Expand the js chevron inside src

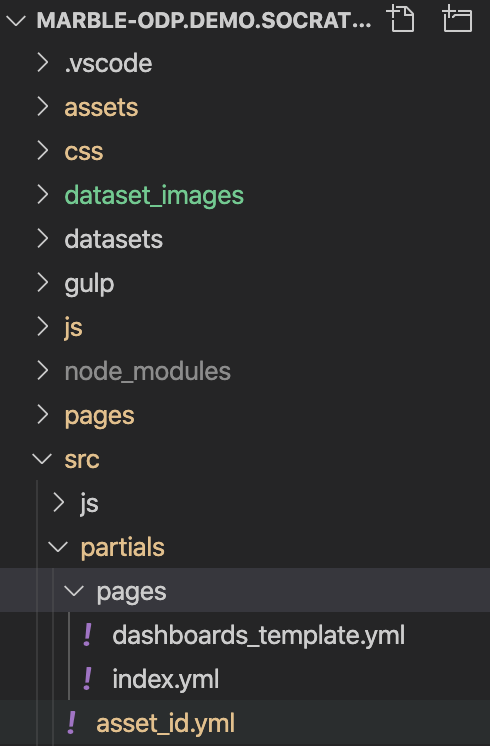(59, 503)
